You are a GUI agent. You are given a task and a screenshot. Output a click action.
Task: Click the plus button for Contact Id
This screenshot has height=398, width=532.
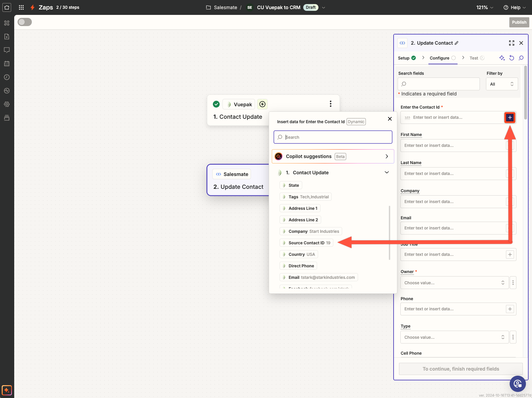[x=510, y=117]
